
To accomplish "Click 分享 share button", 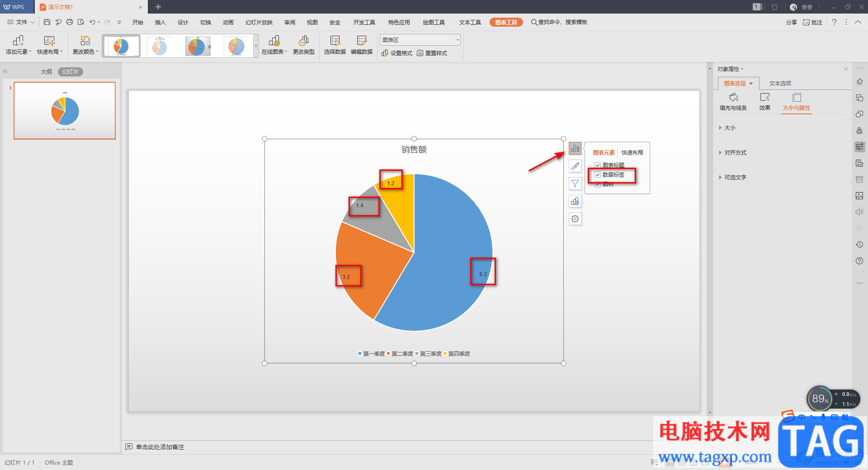I will tap(791, 22).
